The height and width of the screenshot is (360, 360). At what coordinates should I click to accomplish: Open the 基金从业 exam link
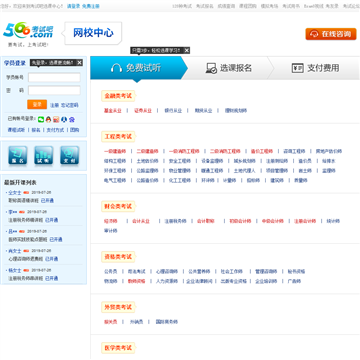point(113,111)
